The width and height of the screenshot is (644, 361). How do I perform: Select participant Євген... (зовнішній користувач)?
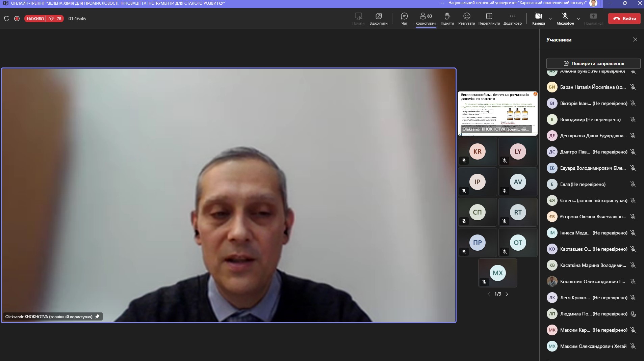592,200
